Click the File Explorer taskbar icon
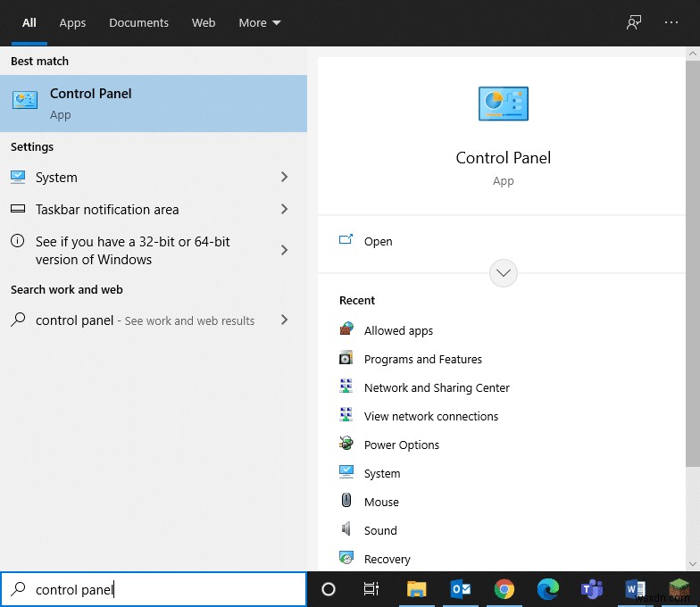Image resolution: width=700 pixels, height=607 pixels. (x=417, y=589)
